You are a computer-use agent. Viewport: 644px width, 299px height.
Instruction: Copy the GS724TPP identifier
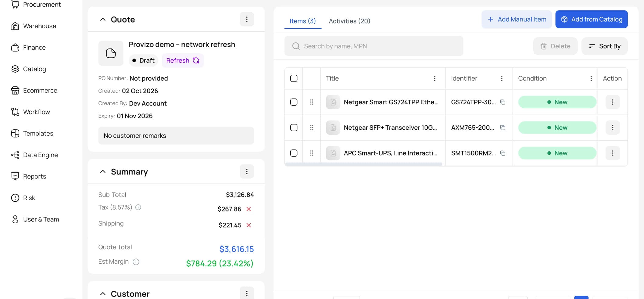pyautogui.click(x=503, y=102)
